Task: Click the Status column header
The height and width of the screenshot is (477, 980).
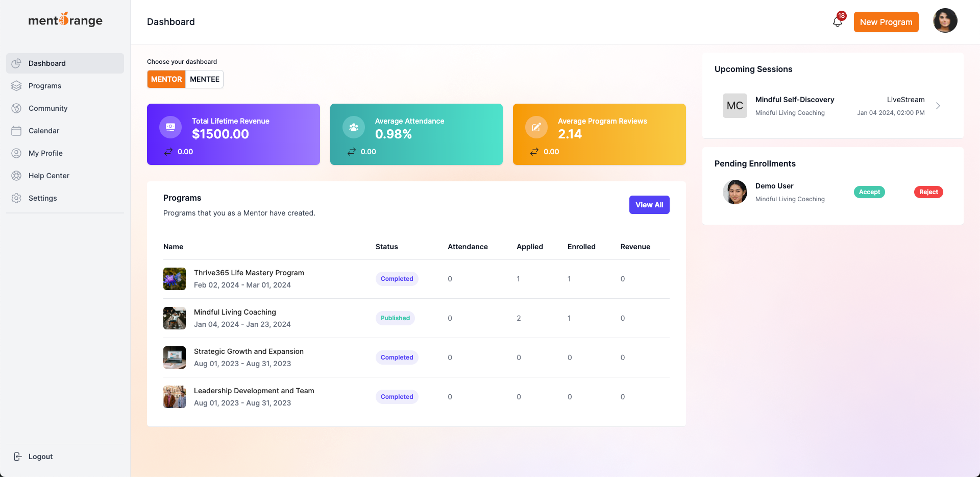Action: [x=386, y=247]
